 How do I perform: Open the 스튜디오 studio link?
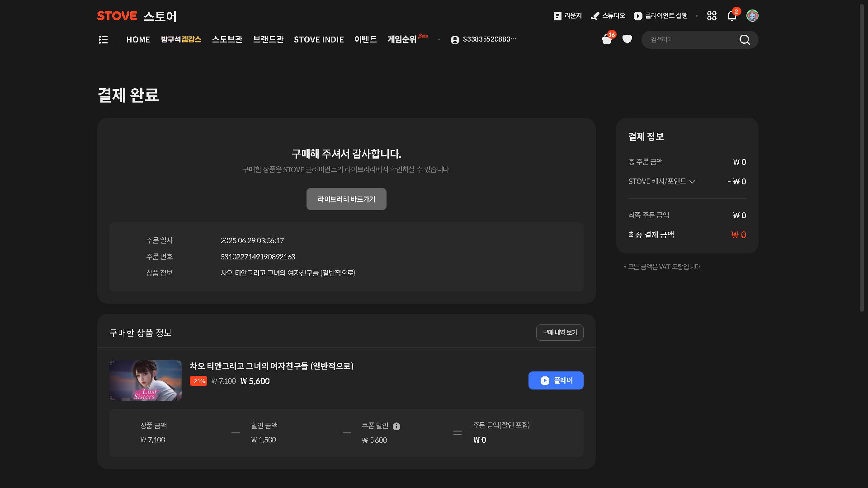pyautogui.click(x=608, y=16)
